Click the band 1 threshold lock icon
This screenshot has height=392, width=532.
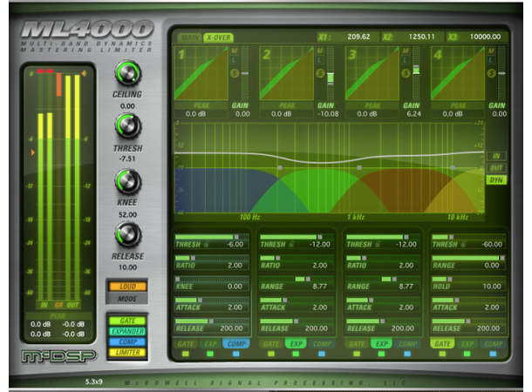click(207, 244)
